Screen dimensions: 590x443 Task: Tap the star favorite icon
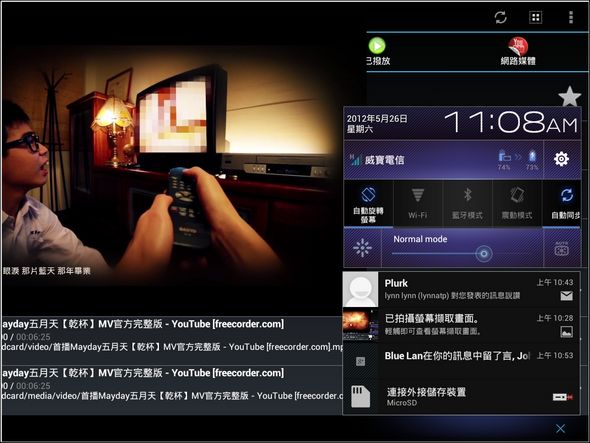point(570,96)
